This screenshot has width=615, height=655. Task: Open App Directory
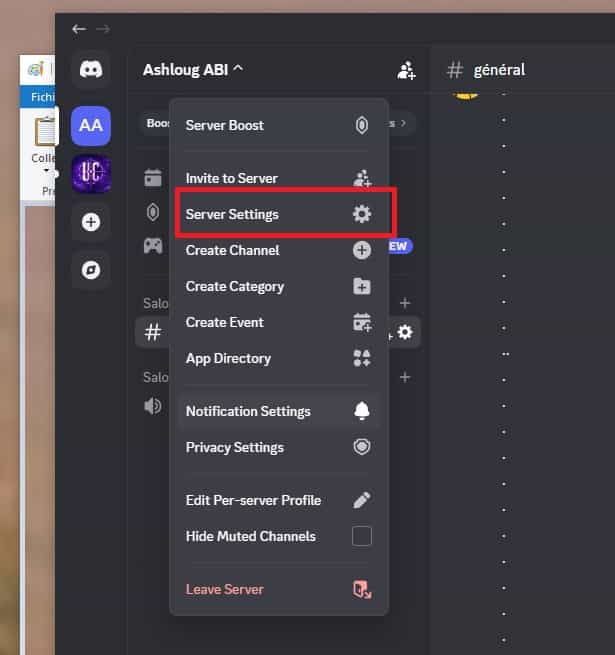(279, 358)
